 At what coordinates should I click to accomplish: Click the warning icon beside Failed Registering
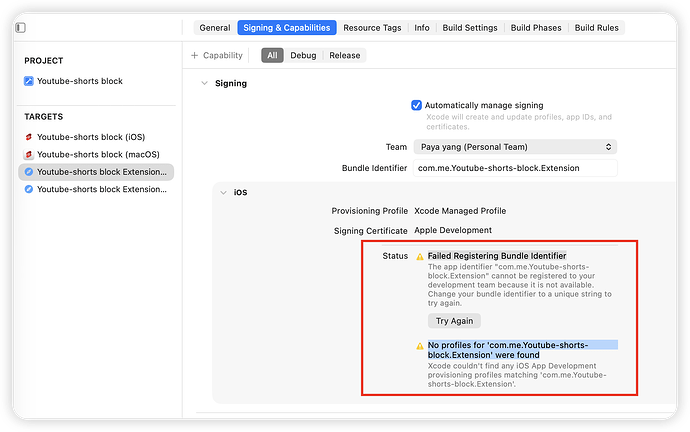pyautogui.click(x=420, y=256)
